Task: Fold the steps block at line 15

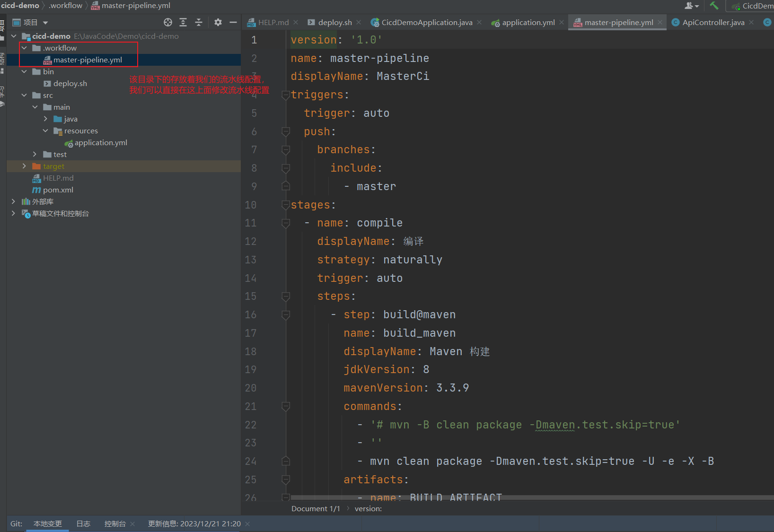Action: point(286,297)
